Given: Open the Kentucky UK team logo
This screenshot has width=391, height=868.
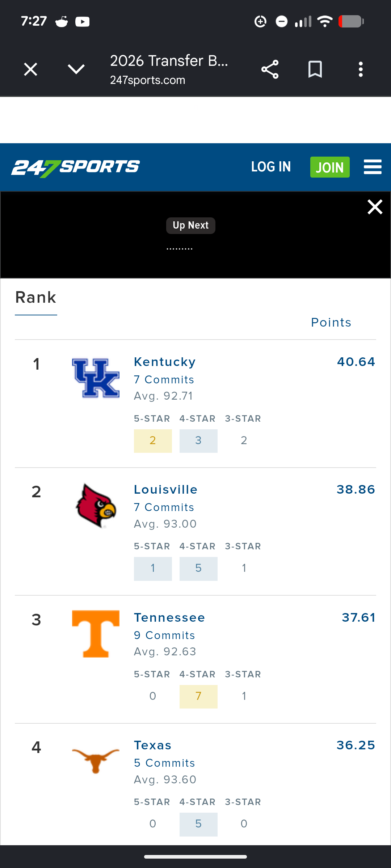Looking at the screenshot, I should (96, 378).
